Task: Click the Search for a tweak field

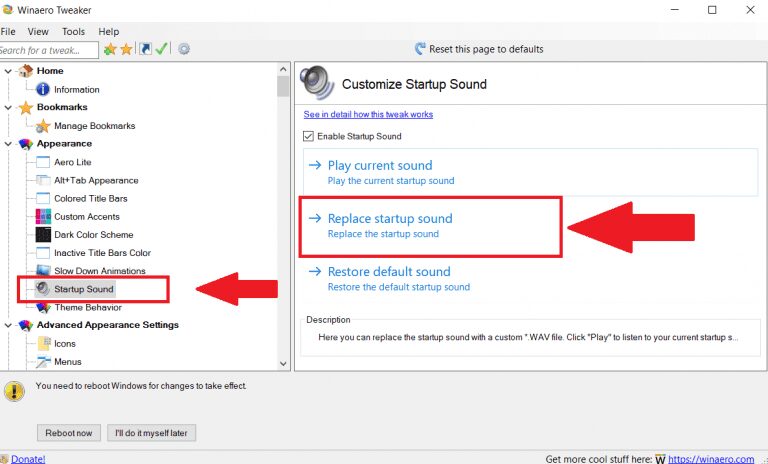Action: click(48, 50)
